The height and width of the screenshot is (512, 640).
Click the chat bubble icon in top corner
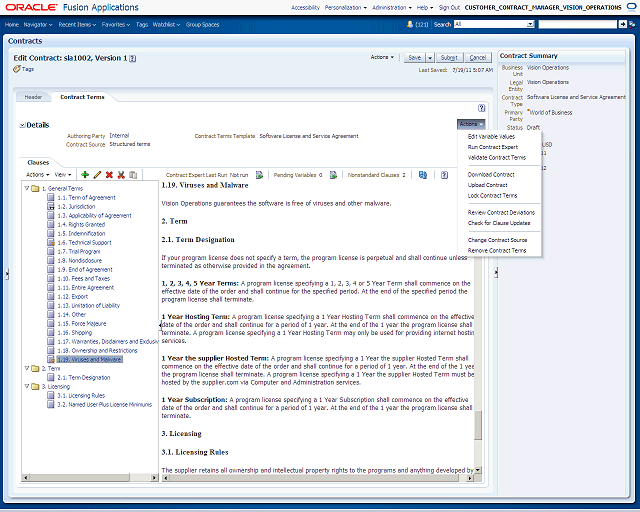[x=631, y=7]
